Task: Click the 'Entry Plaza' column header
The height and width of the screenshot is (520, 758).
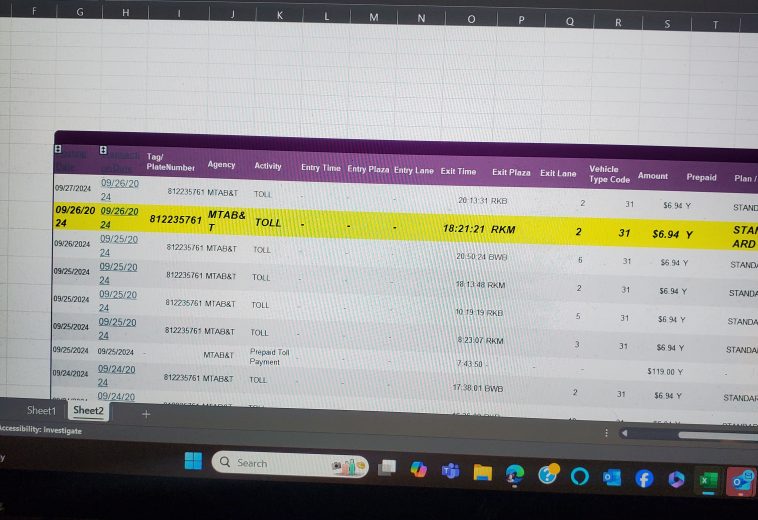Action: click(x=368, y=169)
